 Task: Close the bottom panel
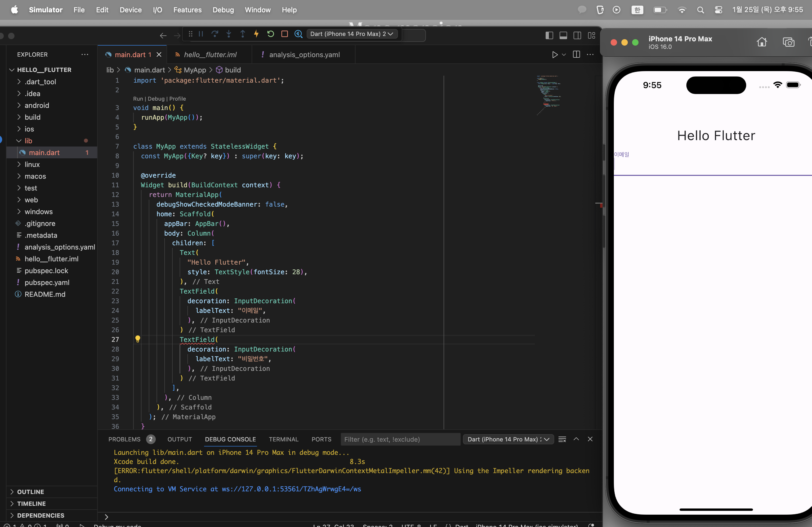pos(590,439)
